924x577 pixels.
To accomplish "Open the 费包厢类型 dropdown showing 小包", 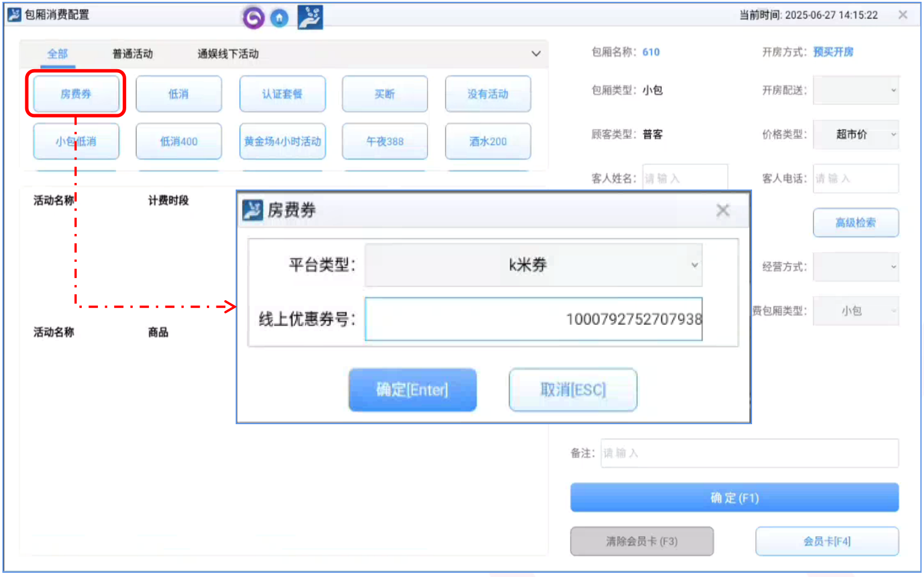I will pos(856,311).
